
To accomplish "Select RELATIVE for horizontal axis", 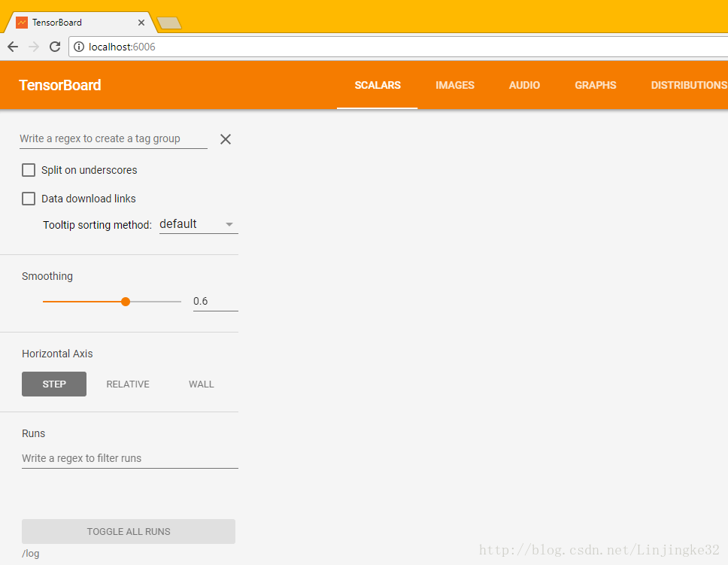I will coord(128,384).
